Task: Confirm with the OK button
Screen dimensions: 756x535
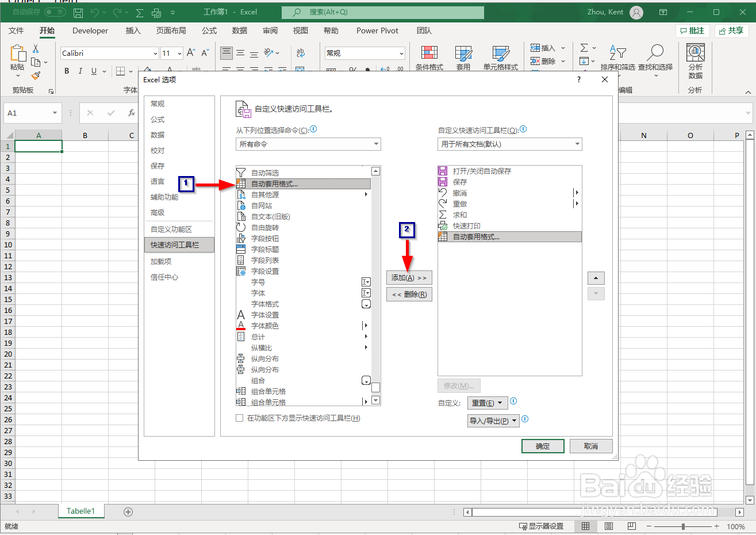Action: click(x=543, y=446)
